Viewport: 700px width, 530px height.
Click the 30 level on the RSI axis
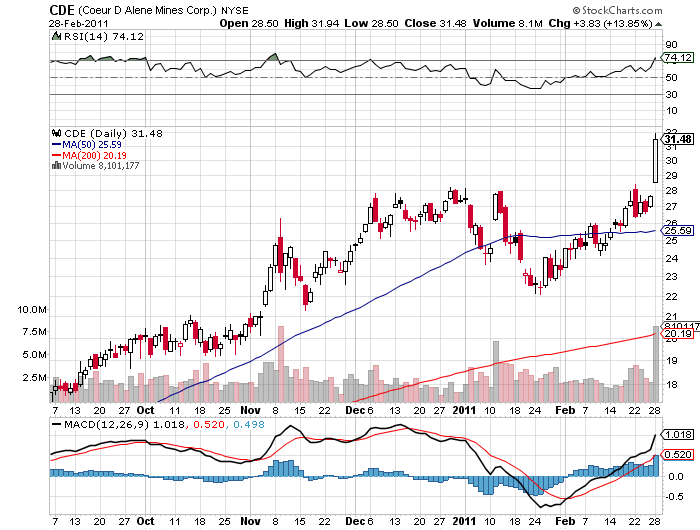click(x=671, y=94)
